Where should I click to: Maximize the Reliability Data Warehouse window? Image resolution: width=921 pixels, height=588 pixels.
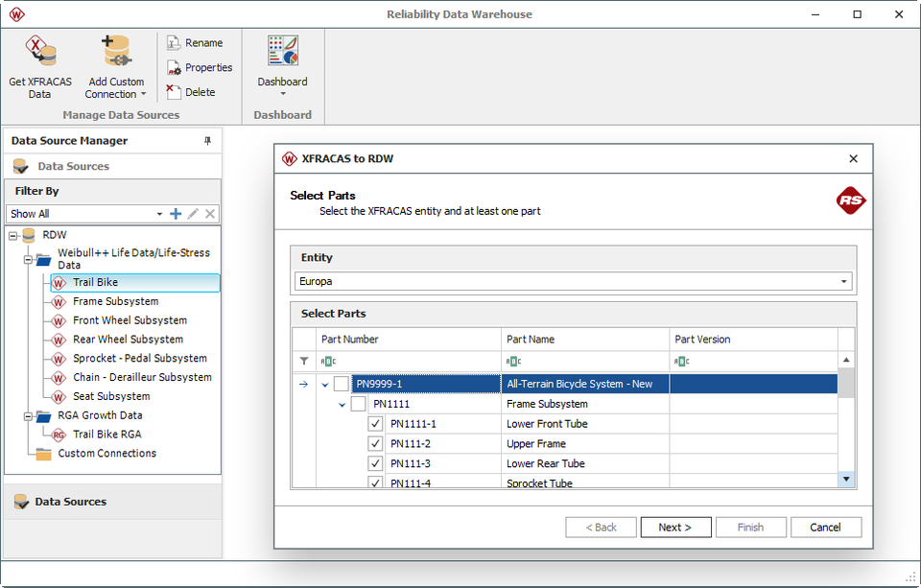(x=857, y=14)
